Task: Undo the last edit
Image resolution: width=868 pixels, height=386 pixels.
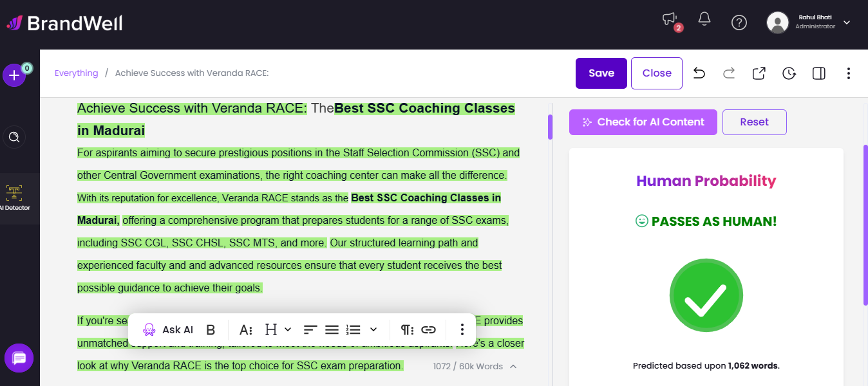Action: point(699,73)
